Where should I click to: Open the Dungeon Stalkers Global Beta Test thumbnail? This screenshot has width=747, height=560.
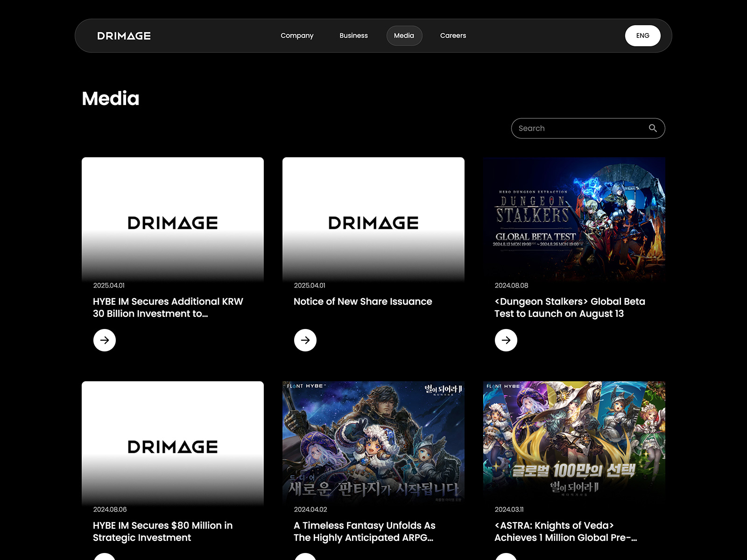pos(574,219)
